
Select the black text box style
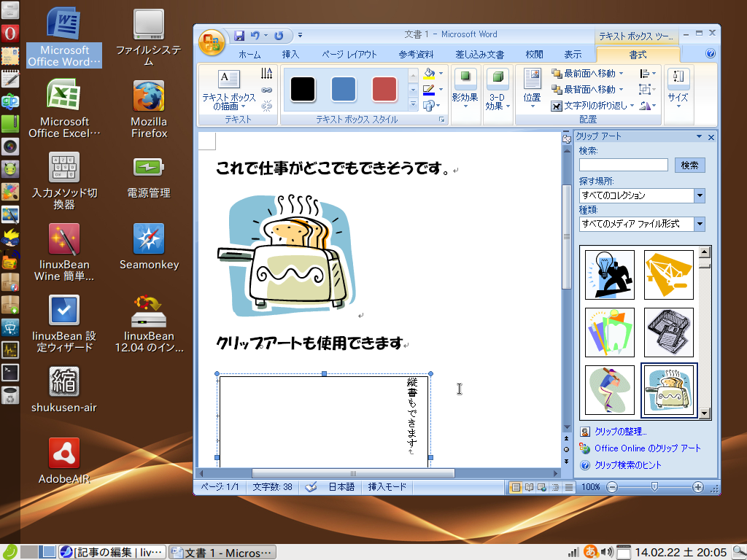(x=303, y=89)
